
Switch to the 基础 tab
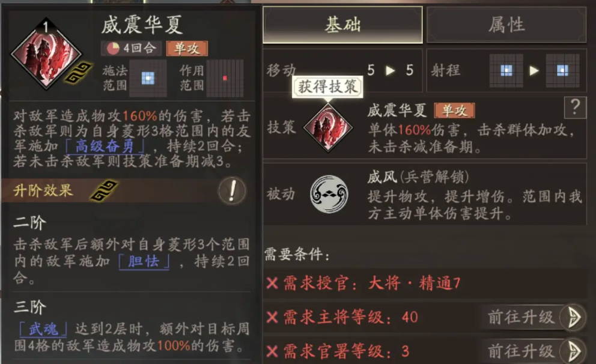point(342,25)
